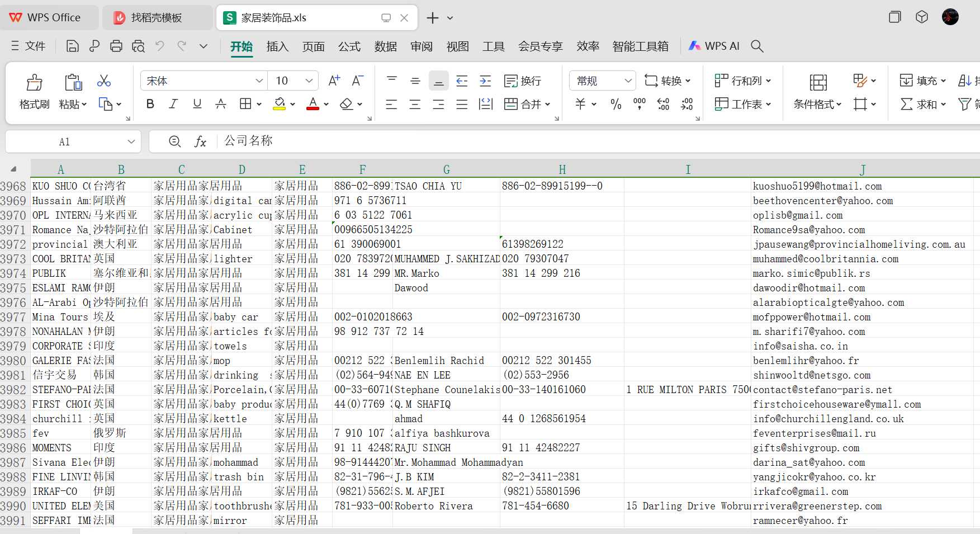This screenshot has height=534, width=980.
Task: Cut the selection with the scissors icon
Action: click(x=104, y=81)
